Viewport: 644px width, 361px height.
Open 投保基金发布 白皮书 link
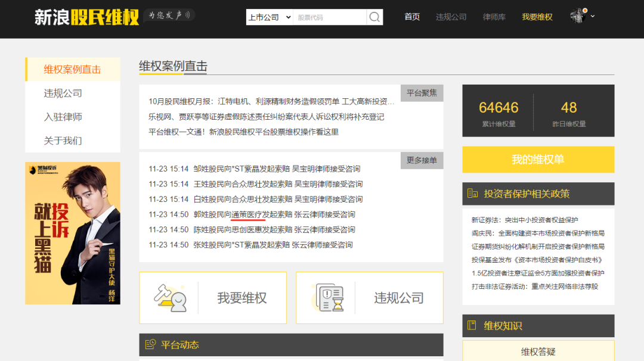click(537, 260)
